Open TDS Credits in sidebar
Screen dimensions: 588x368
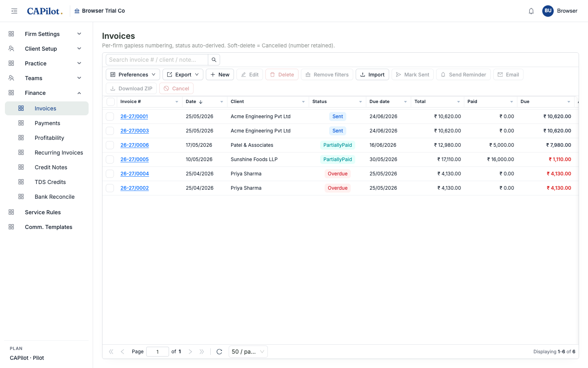[47, 182]
